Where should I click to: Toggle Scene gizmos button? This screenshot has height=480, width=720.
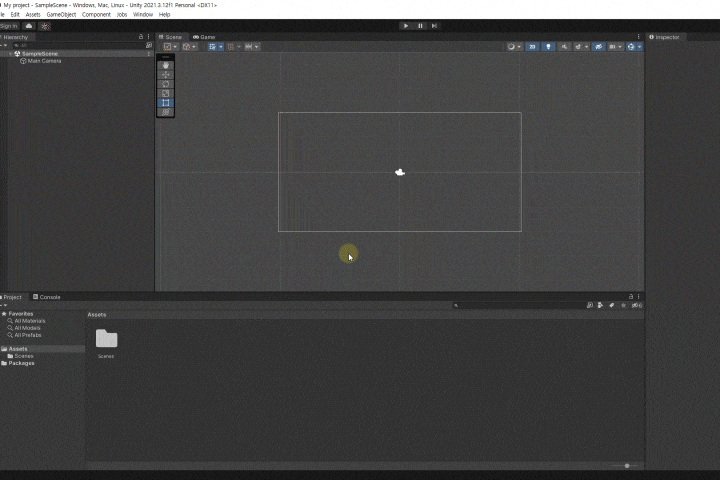631,47
